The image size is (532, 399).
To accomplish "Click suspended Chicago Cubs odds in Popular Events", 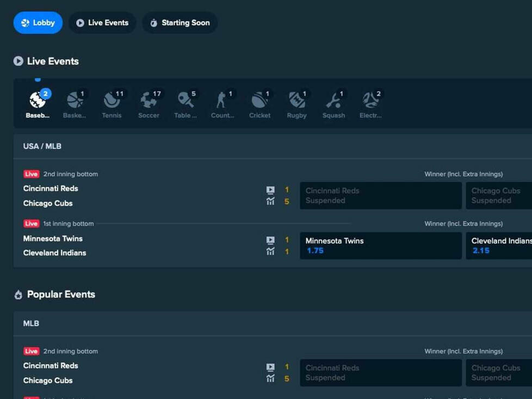I will pyautogui.click(x=499, y=373).
